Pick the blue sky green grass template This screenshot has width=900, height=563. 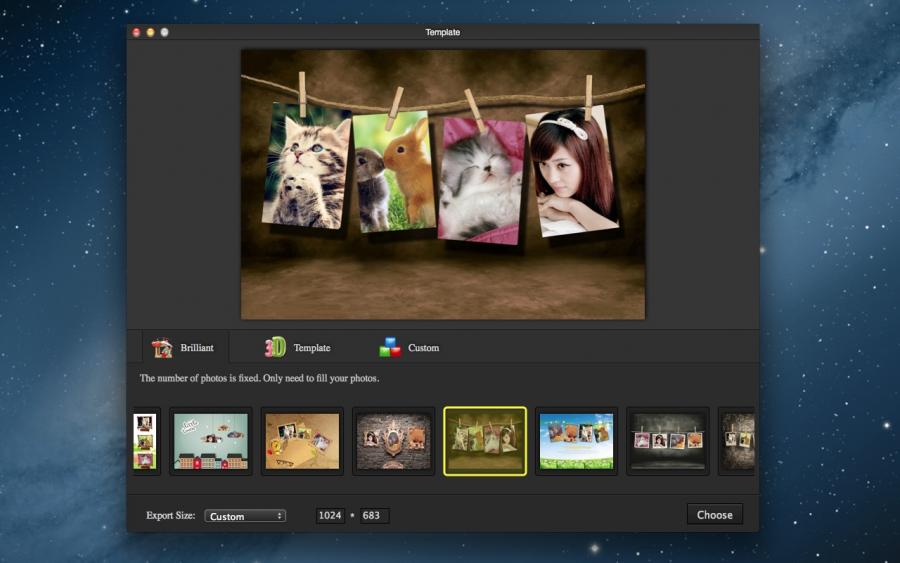576,441
